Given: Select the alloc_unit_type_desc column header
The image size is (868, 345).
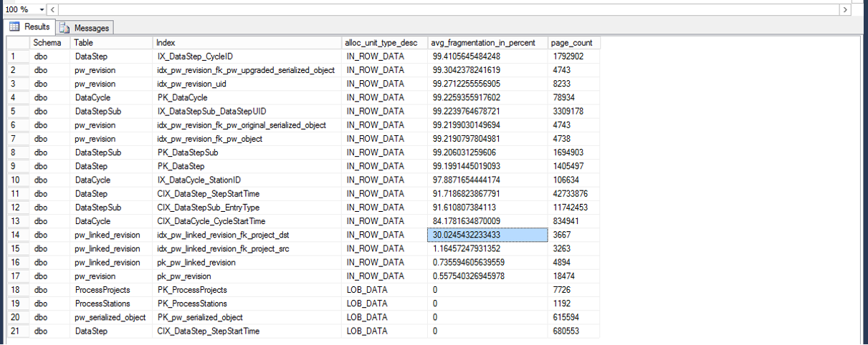Looking at the screenshot, I should tap(386, 43).
